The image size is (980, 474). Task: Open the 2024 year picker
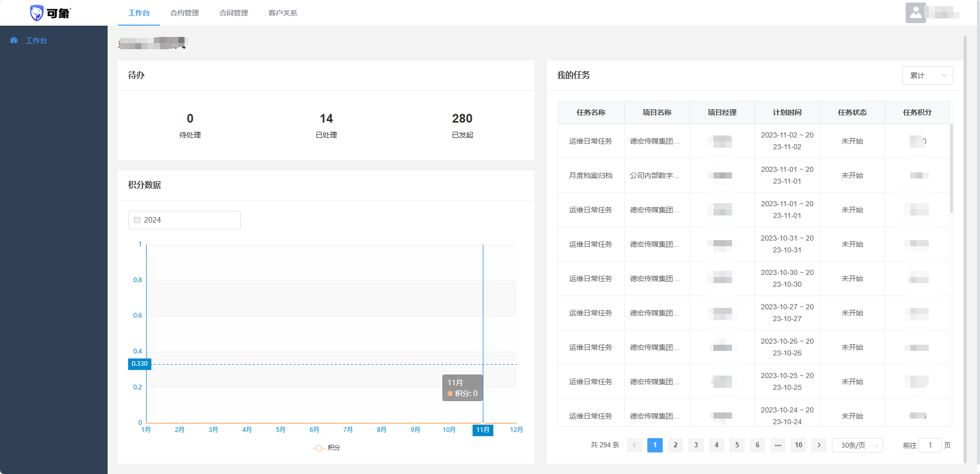[185, 220]
